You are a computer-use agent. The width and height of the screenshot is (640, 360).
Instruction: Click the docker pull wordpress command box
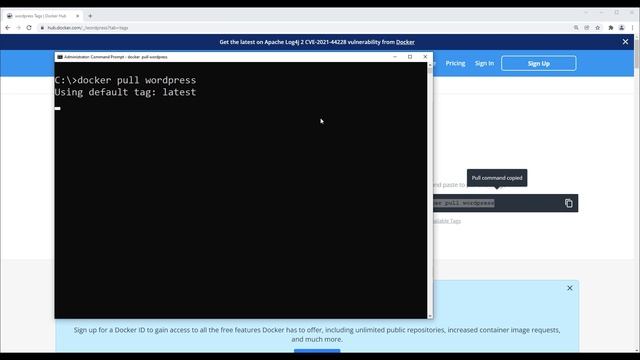505,203
